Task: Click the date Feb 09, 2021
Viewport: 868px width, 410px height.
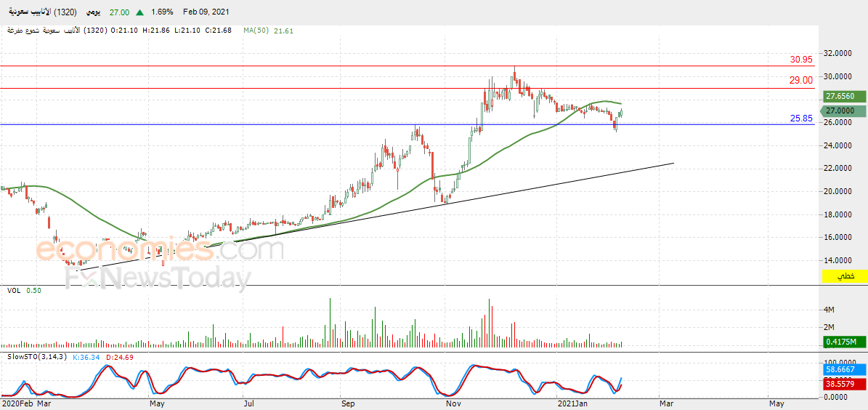Action: [x=206, y=12]
